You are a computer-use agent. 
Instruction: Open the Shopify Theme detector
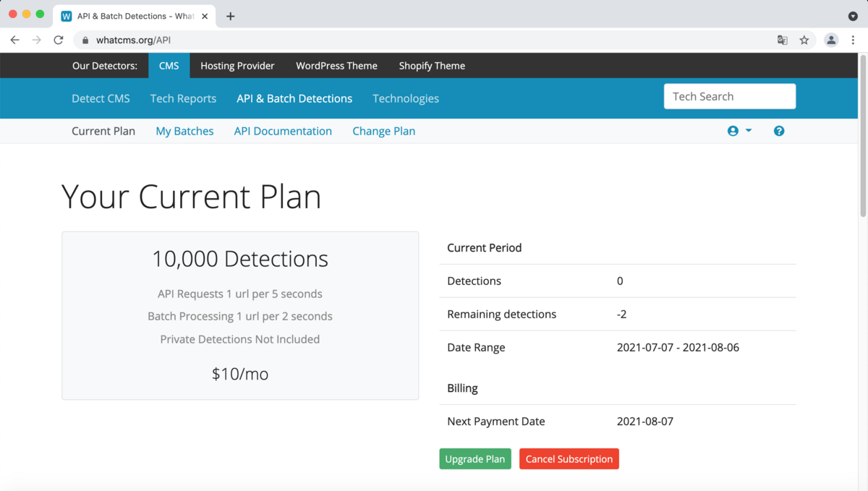(432, 66)
